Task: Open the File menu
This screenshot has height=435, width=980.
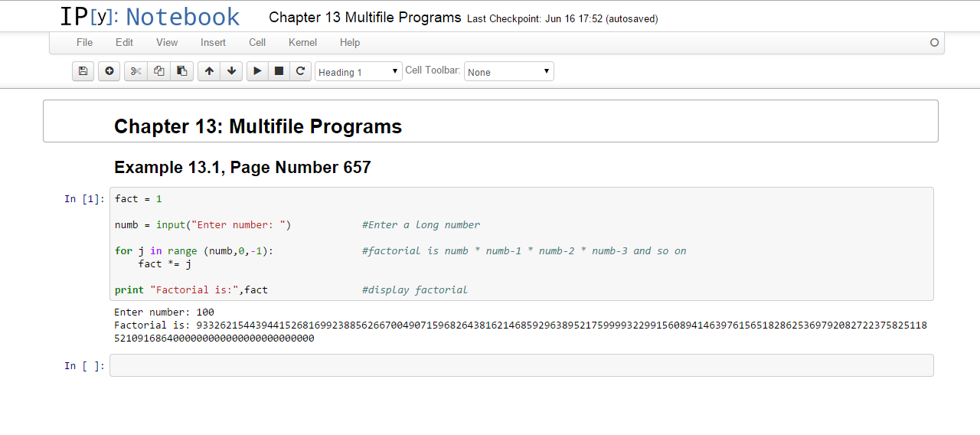Action: [84, 43]
